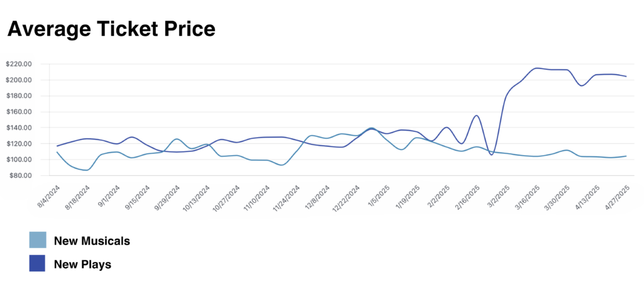Click New Plays peak near 3/16/2025
Image resolution: width=644 pixels, height=294 pixels.
[x=537, y=68]
